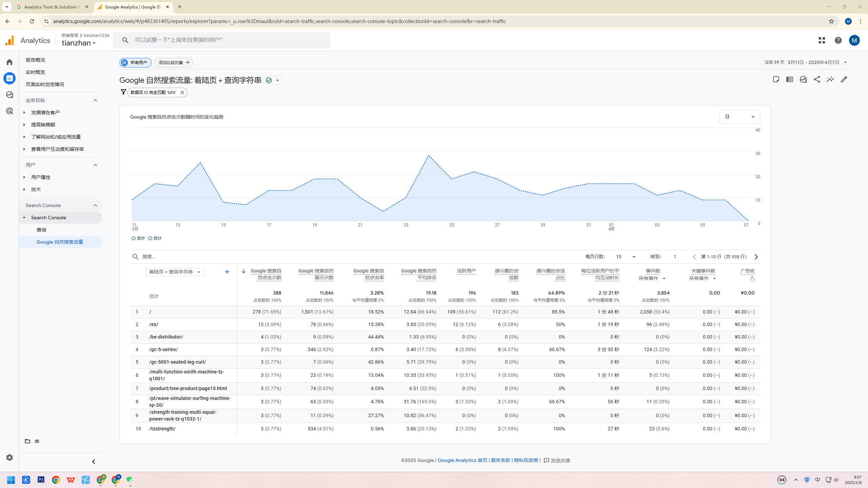Open the account avatar M in Analytics header
Screen dimensions: 868x488
(x=854, y=40)
